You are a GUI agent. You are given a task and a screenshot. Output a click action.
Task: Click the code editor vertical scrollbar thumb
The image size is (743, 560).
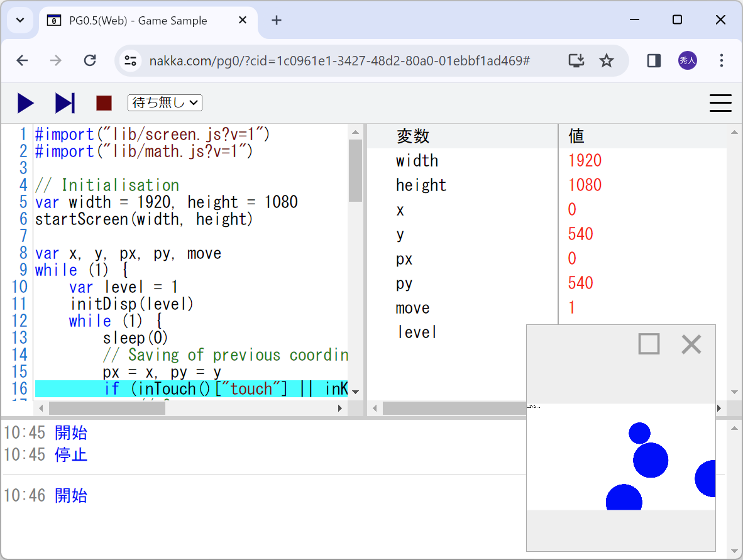coord(355,170)
